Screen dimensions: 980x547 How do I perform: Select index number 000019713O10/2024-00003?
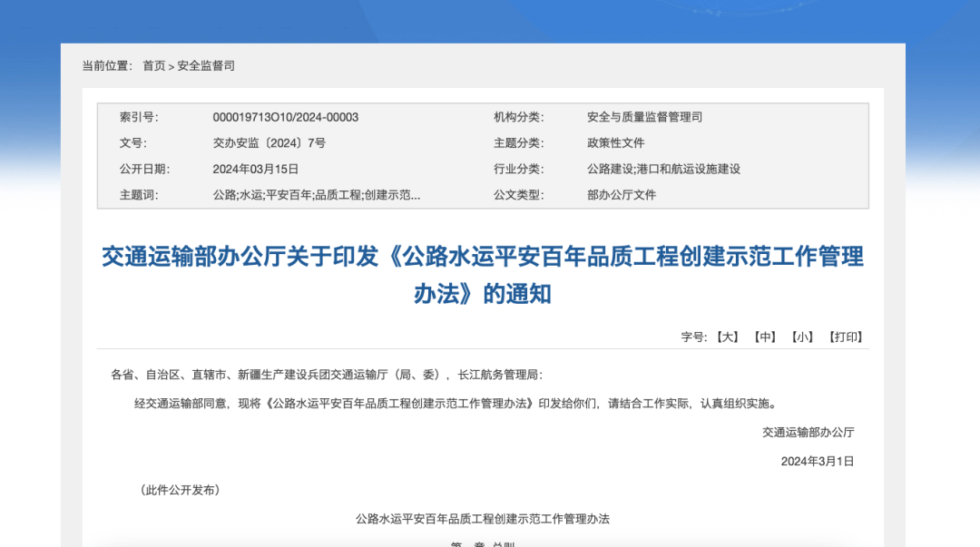pyautogui.click(x=286, y=117)
